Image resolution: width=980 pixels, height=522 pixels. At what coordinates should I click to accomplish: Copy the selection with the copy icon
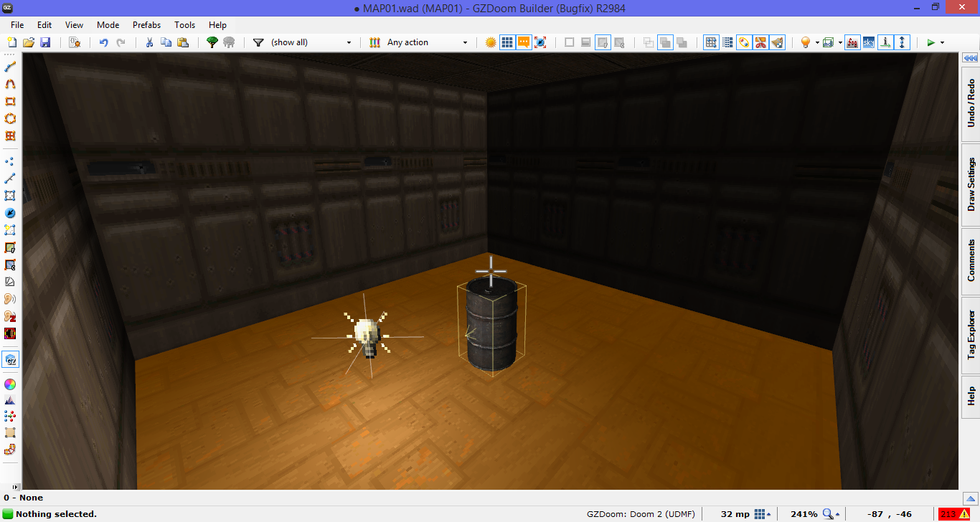pyautogui.click(x=166, y=42)
